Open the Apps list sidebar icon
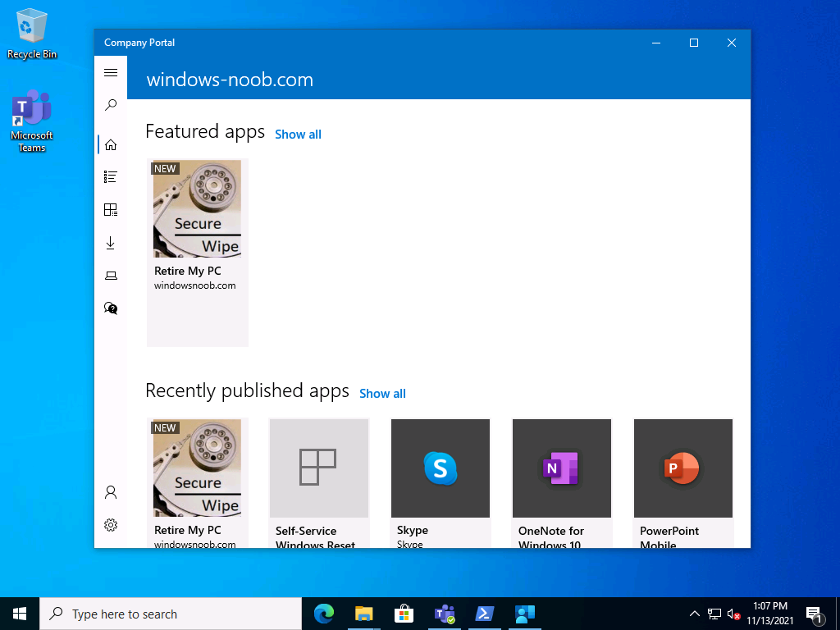The height and width of the screenshot is (630, 840). tap(111, 177)
